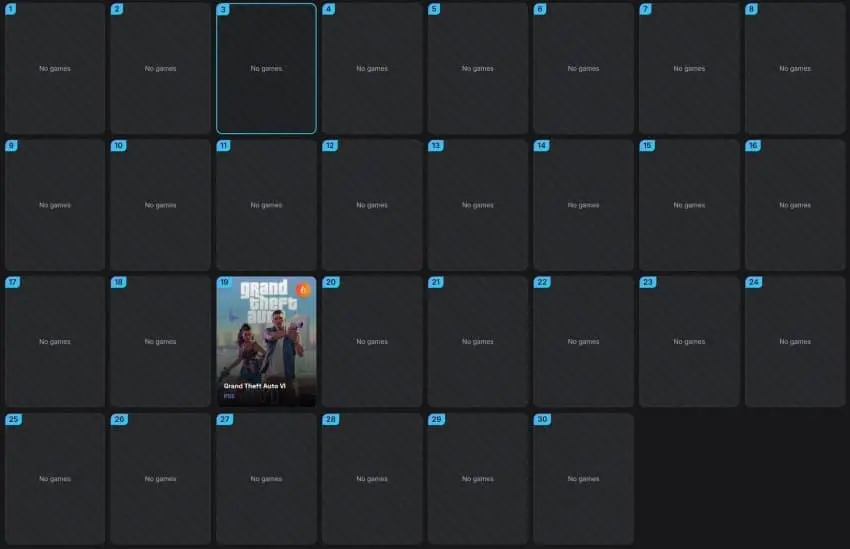Image resolution: width=850 pixels, height=549 pixels.
Task: Open the day 24 calendar card
Action: point(795,341)
